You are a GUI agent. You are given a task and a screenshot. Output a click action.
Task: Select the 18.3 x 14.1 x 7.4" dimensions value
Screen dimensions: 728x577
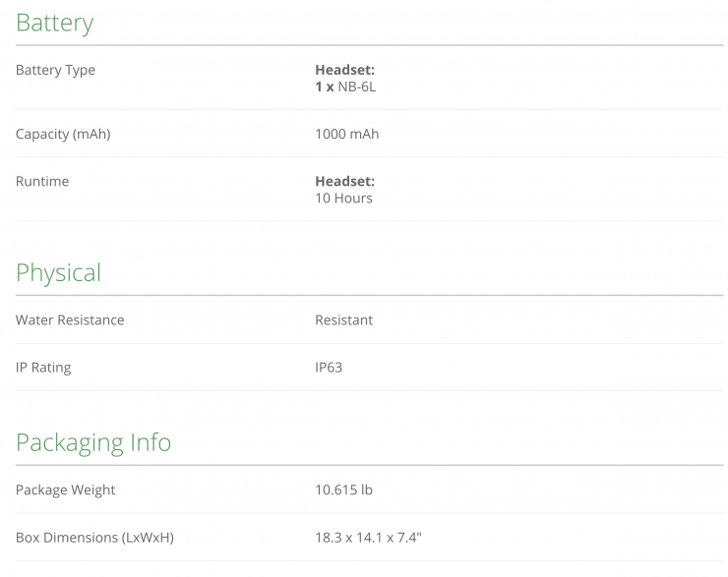(x=369, y=538)
